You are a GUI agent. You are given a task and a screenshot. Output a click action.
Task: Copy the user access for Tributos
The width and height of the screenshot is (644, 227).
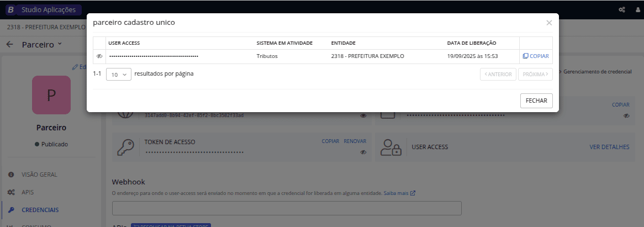[x=535, y=56]
